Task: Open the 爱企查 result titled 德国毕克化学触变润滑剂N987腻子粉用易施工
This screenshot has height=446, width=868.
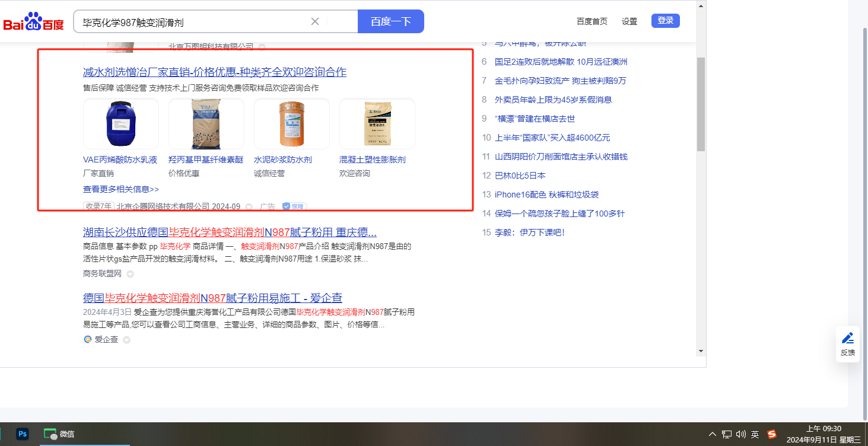Action: pyautogui.click(x=212, y=298)
